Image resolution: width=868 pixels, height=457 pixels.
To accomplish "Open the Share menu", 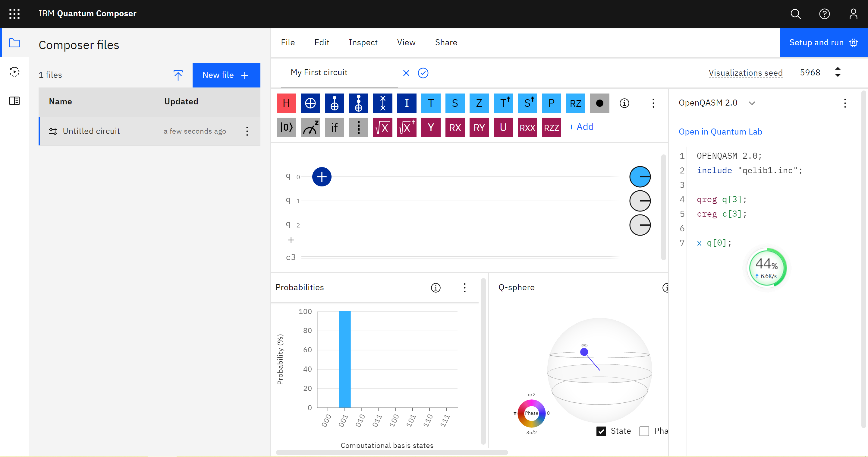I will (446, 42).
